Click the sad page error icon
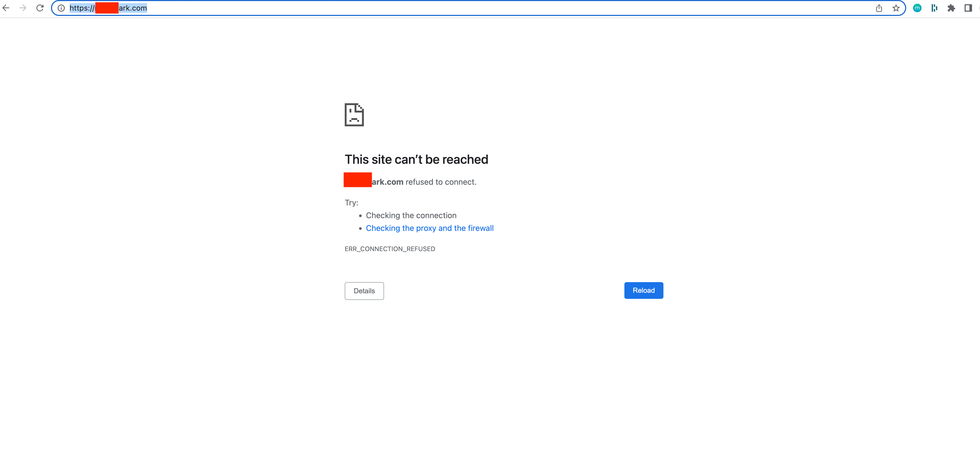Screen dimensions: 980x465 pos(354,114)
